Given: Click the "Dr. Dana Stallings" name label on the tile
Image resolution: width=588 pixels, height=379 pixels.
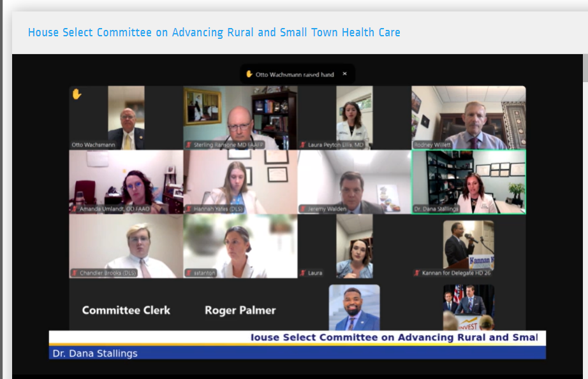Looking at the screenshot, I should coord(436,209).
